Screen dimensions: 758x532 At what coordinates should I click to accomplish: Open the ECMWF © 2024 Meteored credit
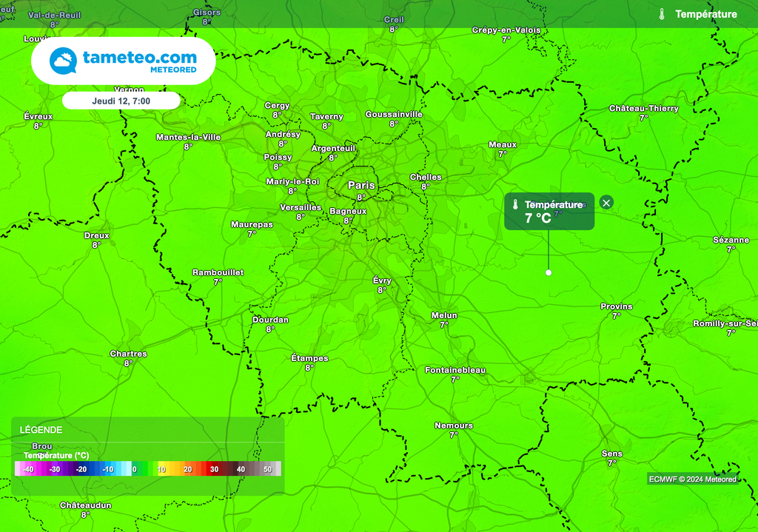tap(693, 479)
